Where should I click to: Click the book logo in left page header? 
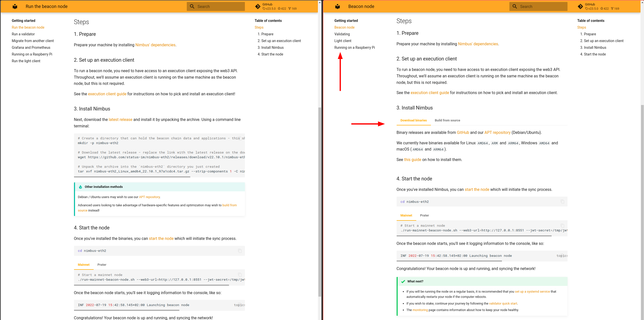pyautogui.click(x=15, y=6)
